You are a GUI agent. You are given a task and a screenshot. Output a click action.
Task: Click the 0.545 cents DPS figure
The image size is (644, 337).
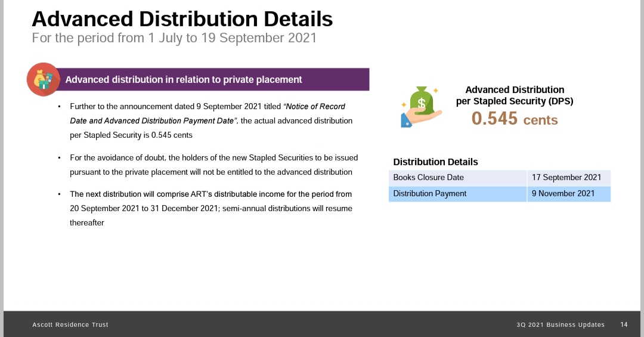[x=515, y=119]
